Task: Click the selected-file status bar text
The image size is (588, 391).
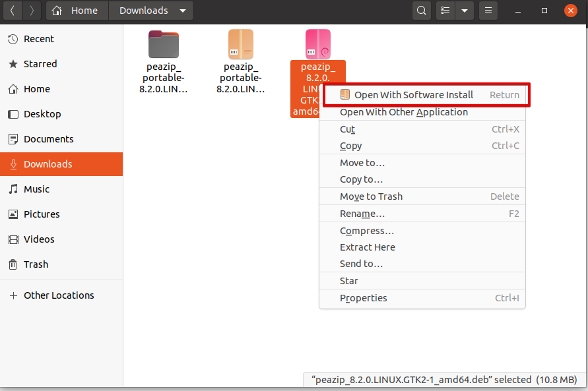Action: (444, 380)
